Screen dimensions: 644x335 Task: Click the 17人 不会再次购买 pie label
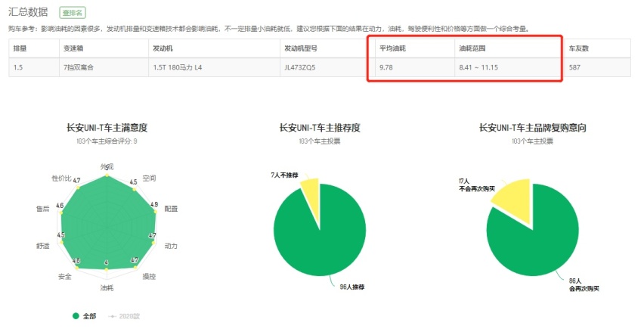coord(477,185)
